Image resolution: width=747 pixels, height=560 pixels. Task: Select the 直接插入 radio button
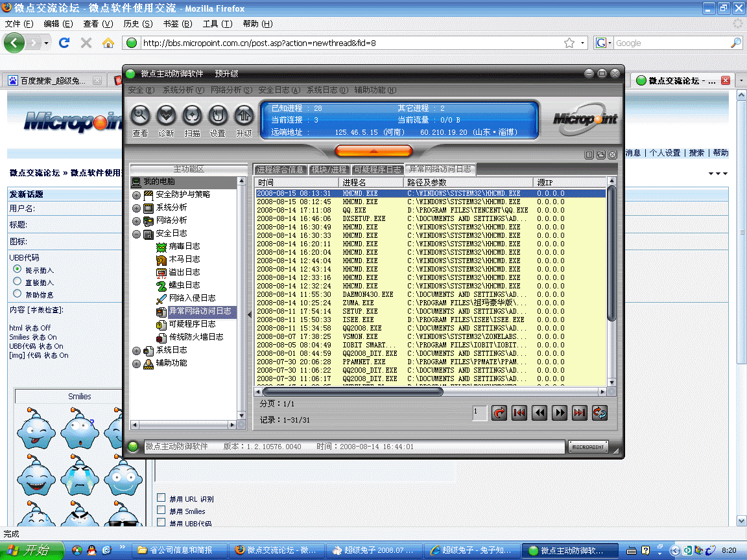click(17, 281)
